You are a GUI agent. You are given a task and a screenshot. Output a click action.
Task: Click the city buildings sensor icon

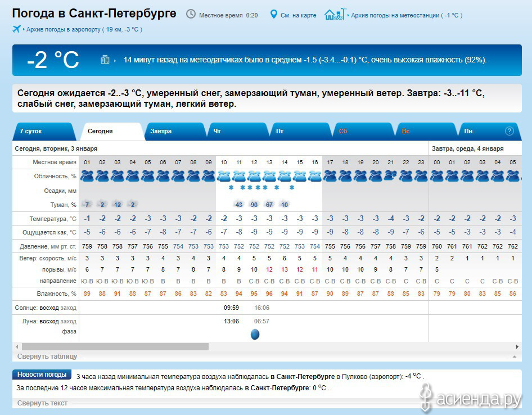[105, 60]
